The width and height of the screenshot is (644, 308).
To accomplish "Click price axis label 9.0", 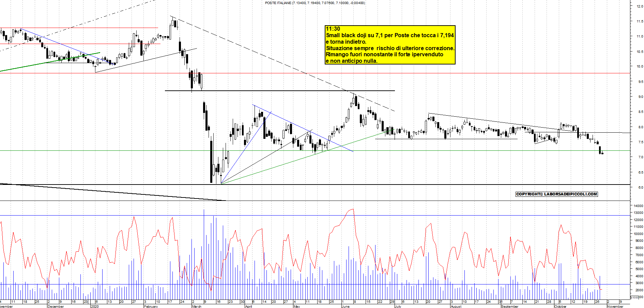I will [640, 97].
